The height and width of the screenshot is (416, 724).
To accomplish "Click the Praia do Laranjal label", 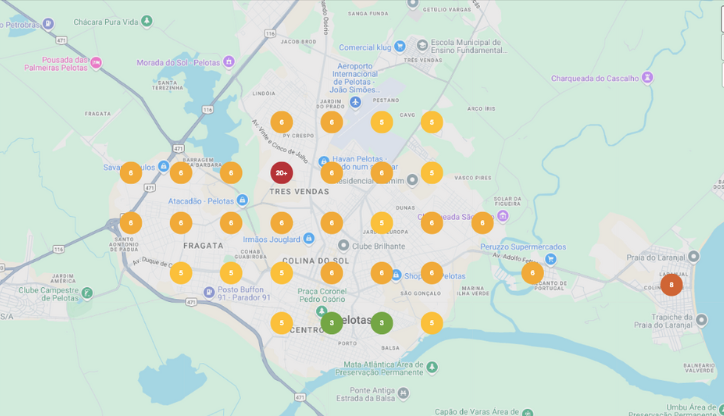I will point(656,258).
